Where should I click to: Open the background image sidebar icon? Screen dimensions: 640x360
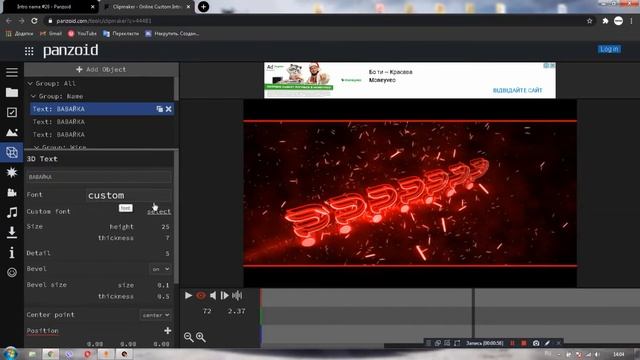click(12, 132)
